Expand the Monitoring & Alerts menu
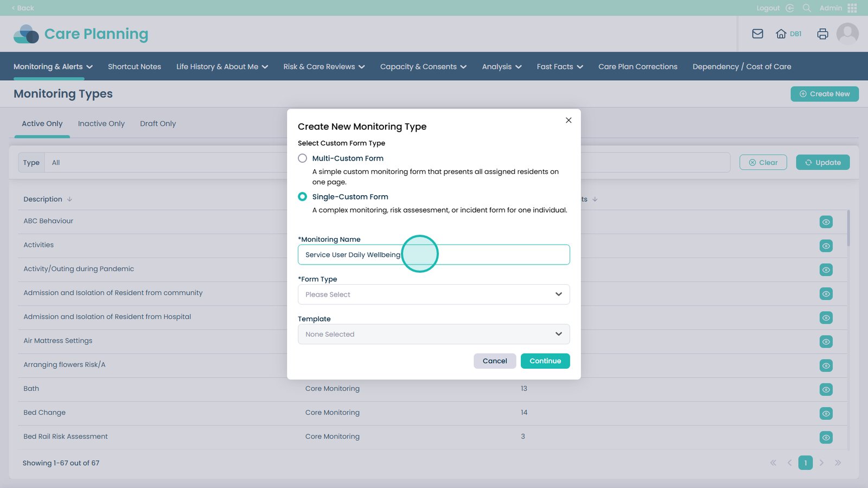This screenshot has width=868, height=488. [x=53, y=67]
